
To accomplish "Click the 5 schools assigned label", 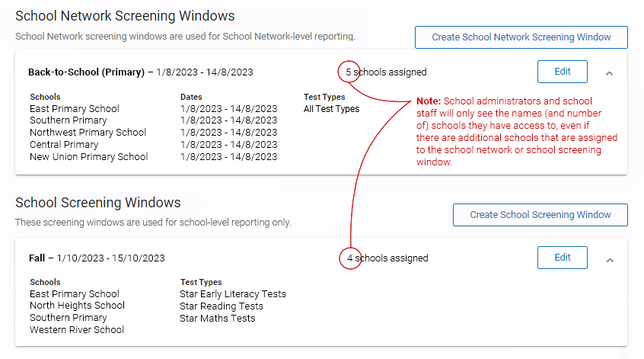I will (386, 72).
